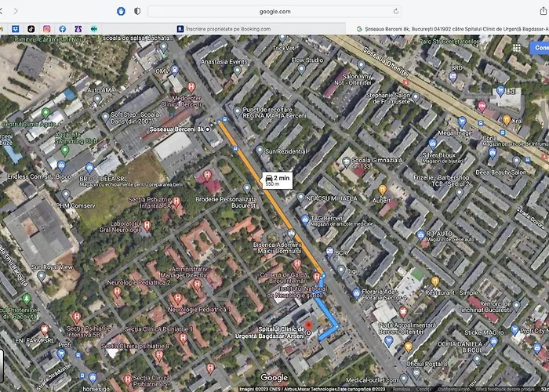Image resolution: width=549 pixels, height=392 pixels.
Task: Click the Mega Image store pin
Action: (462, 122)
